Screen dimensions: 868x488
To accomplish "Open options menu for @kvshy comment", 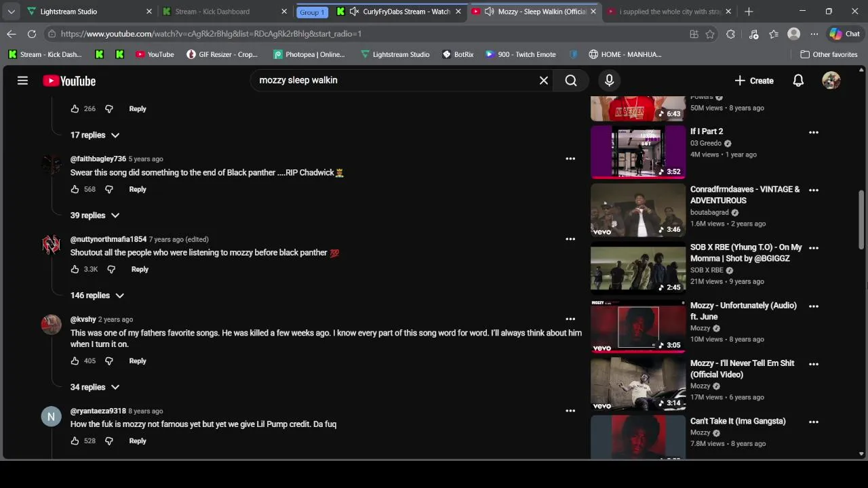I will 570,319.
